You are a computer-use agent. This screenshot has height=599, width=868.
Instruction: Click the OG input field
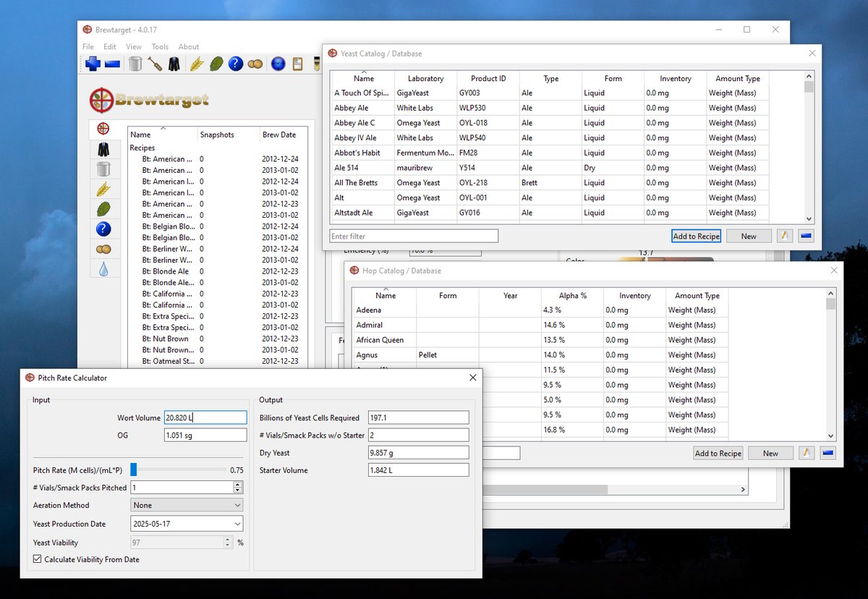pos(205,435)
